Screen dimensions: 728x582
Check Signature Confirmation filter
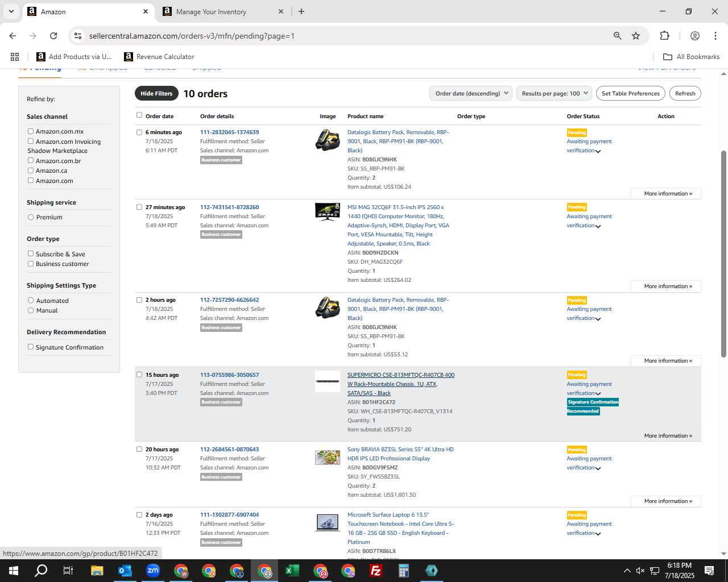pos(31,347)
